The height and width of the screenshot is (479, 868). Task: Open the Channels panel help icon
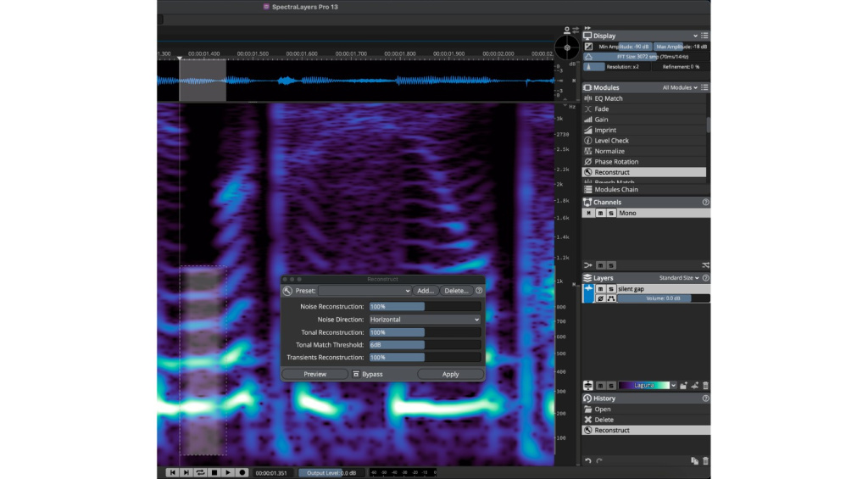pyautogui.click(x=705, y=202)
